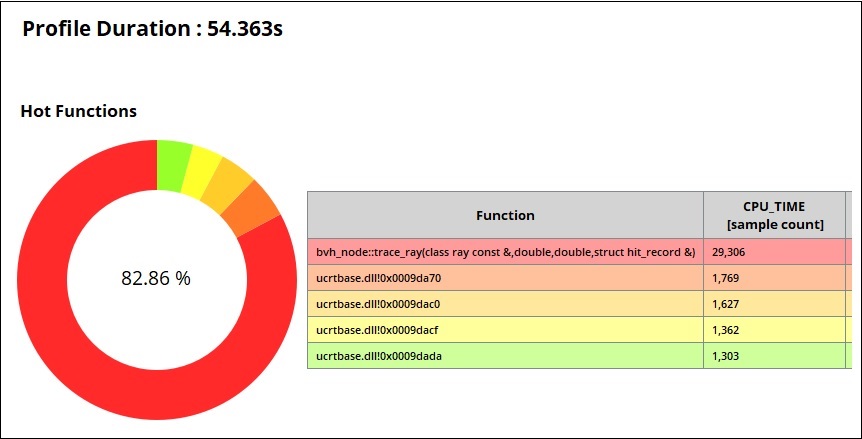Click the 29,306 sample count cell

[731, 252]
